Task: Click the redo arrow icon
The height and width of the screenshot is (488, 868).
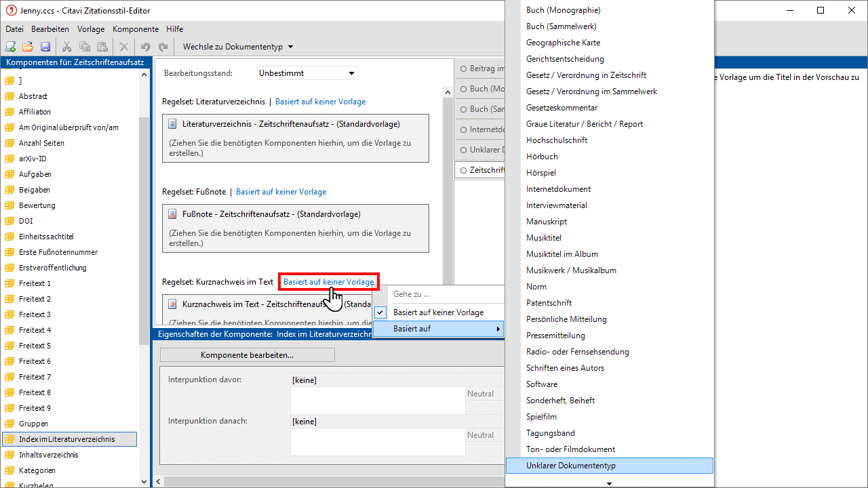Action: 163,47
